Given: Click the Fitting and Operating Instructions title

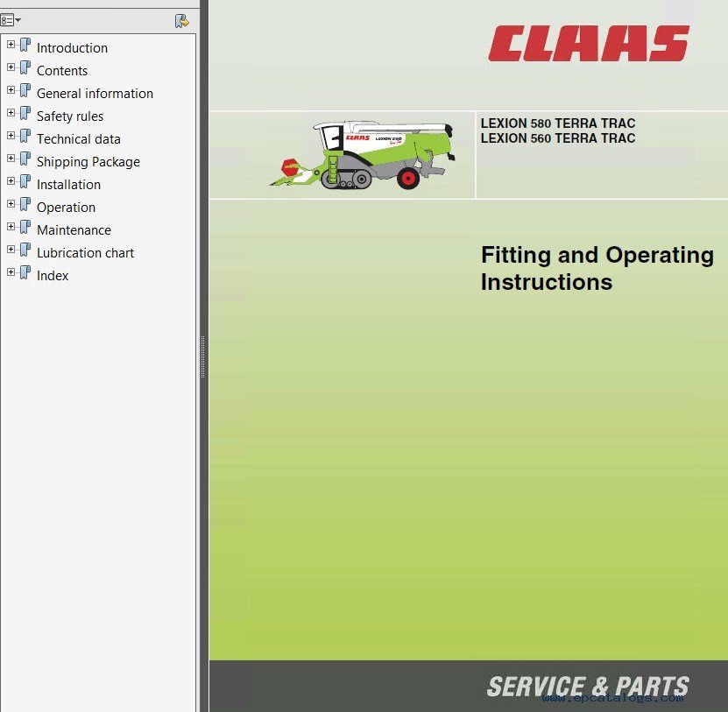Looking at the screenshot, I should [597, 268].
